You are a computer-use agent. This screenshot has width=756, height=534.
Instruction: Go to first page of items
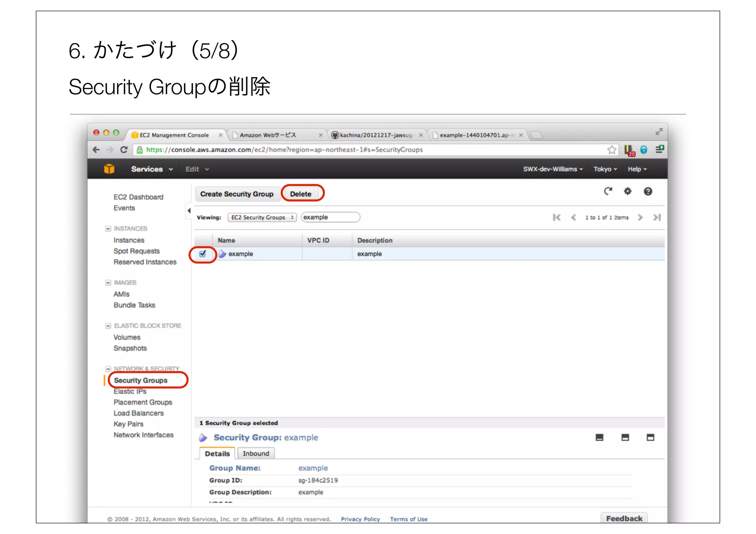pos(557,217)
